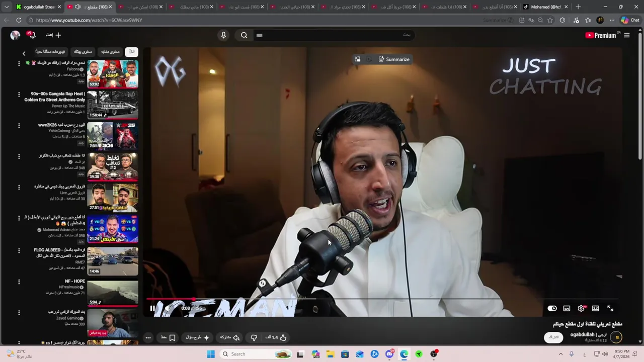Click the chip row scroll arrow chevron
The height and width of the screenshot is (362, 644).
(x=24, y=53)
